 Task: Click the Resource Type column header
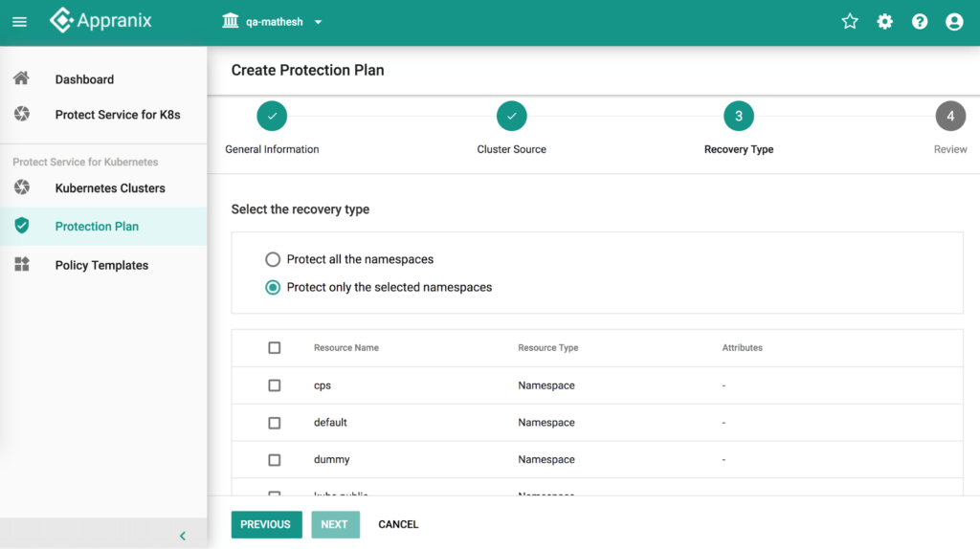click(548, 348)
